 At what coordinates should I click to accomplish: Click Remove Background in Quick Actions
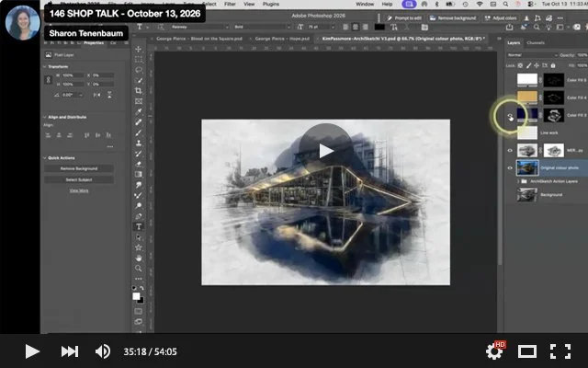click(x=79, y=168)
